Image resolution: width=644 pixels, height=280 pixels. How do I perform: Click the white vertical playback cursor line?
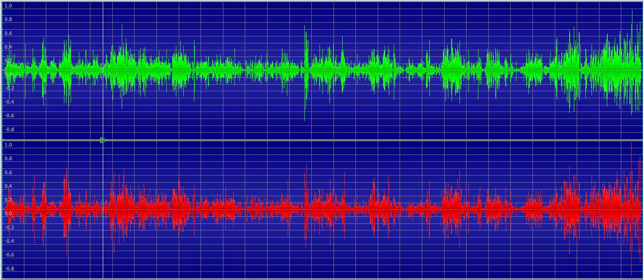click(103, 140)
